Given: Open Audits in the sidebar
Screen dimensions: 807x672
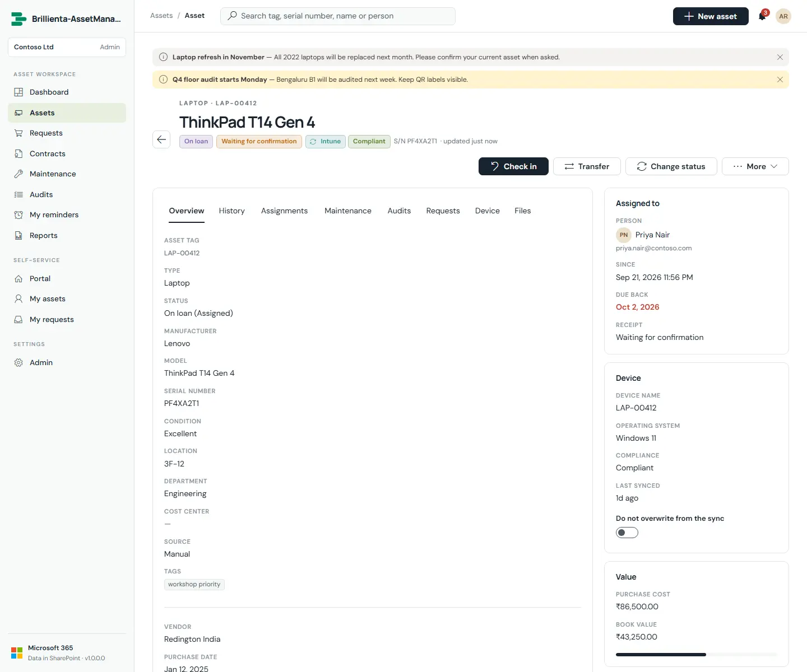Looking at the screenshot, I should click(x=67, y=194).
